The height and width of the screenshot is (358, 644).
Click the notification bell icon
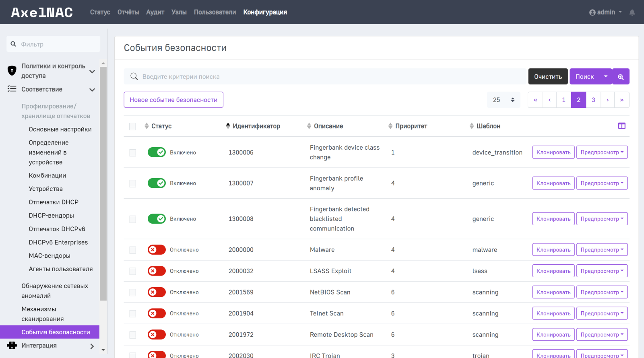(x=632, y=12)
